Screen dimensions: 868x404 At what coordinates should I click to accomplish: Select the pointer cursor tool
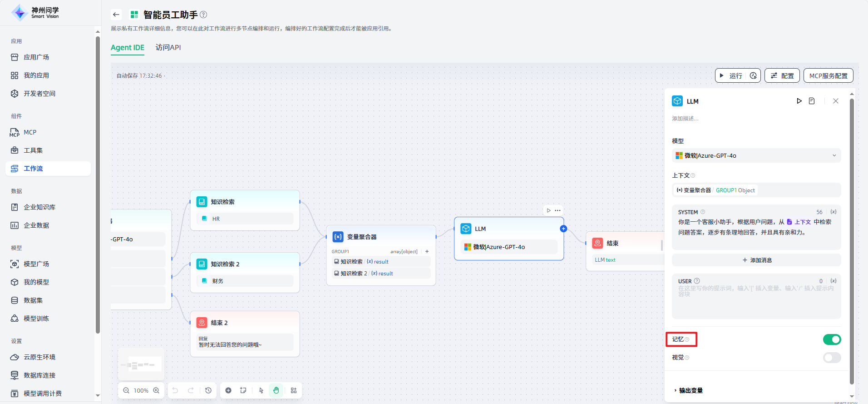(261, 390)
